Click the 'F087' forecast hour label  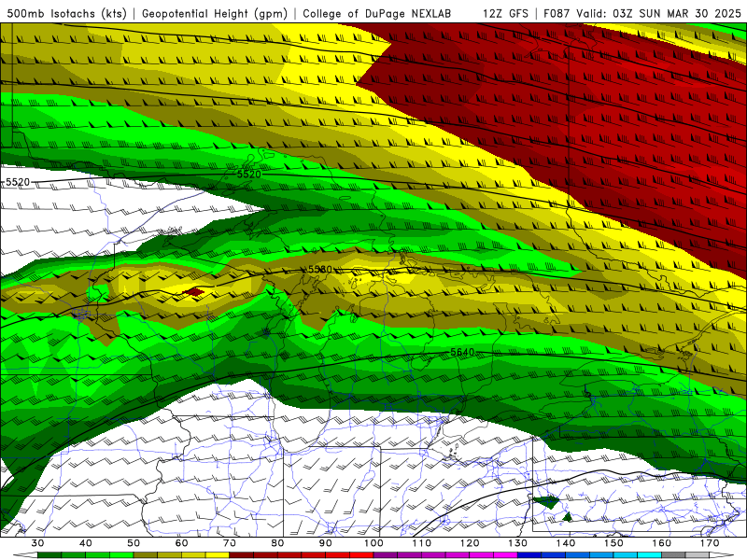557,13
